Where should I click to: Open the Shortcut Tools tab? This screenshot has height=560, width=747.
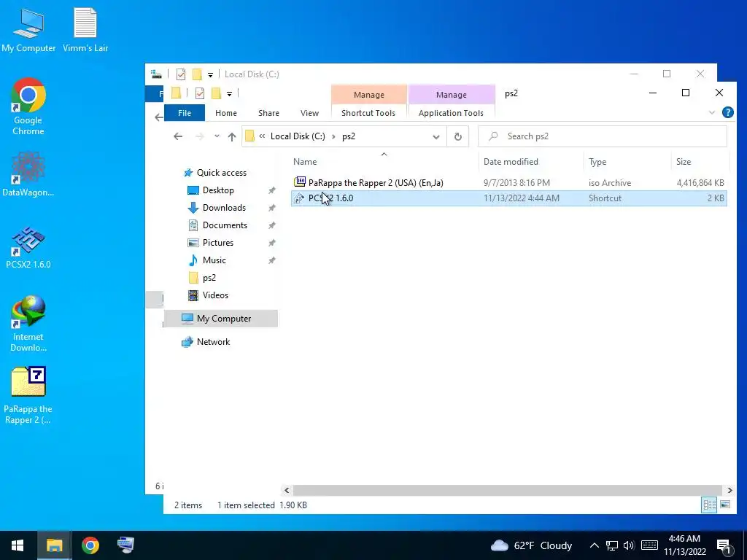pos(368,113)
